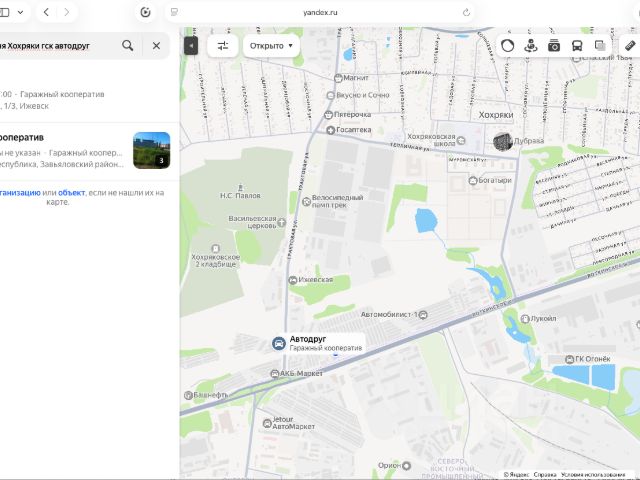
Task: Click the search query input field
Action: pyautogui.click(x=57, y=46)
